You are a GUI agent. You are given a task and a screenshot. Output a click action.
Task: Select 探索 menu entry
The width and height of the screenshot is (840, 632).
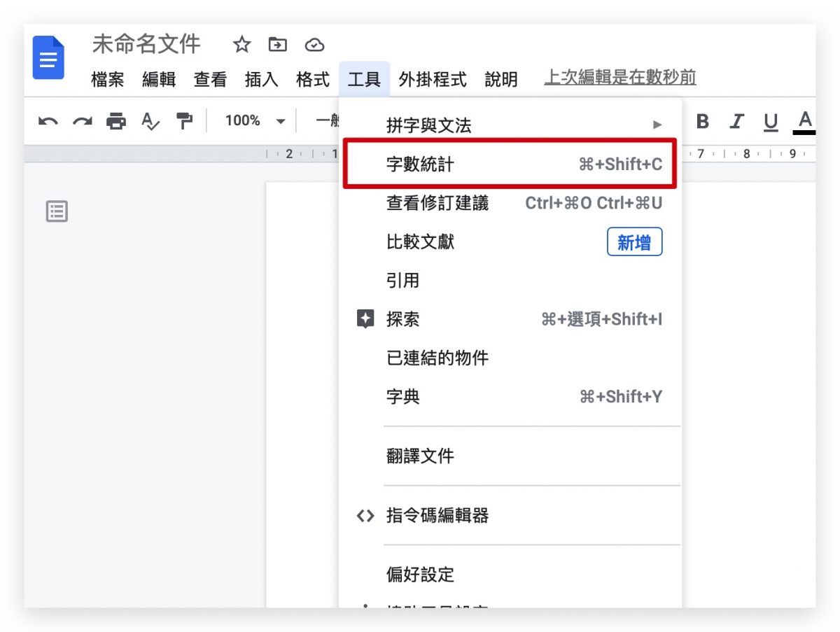[x=510, y=320]
